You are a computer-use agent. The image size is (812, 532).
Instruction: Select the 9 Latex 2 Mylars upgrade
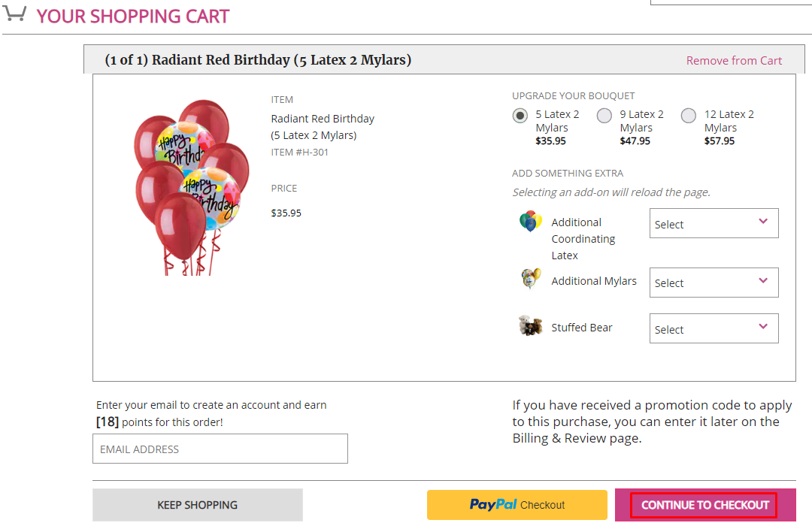click(604, 116)
